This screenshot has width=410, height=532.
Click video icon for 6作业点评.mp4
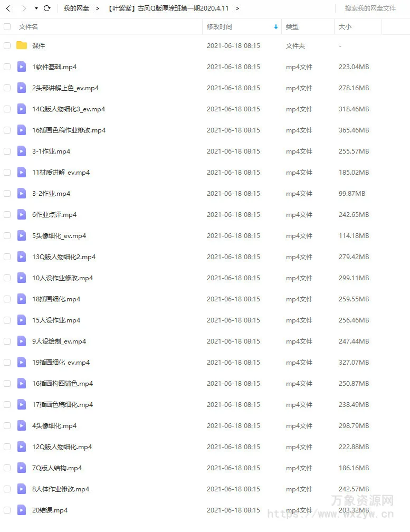tap(22, 214)
